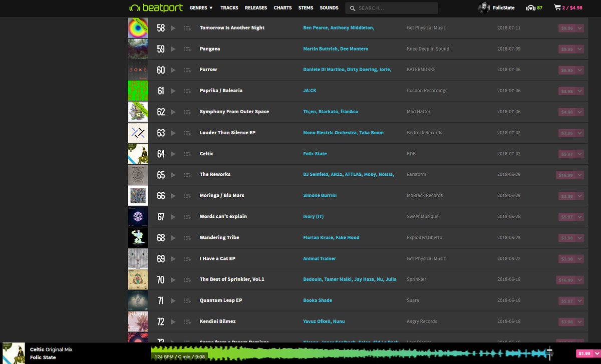601x364 pixels.
Task: Play Symphony From Outer Space release
Action: 173,112
